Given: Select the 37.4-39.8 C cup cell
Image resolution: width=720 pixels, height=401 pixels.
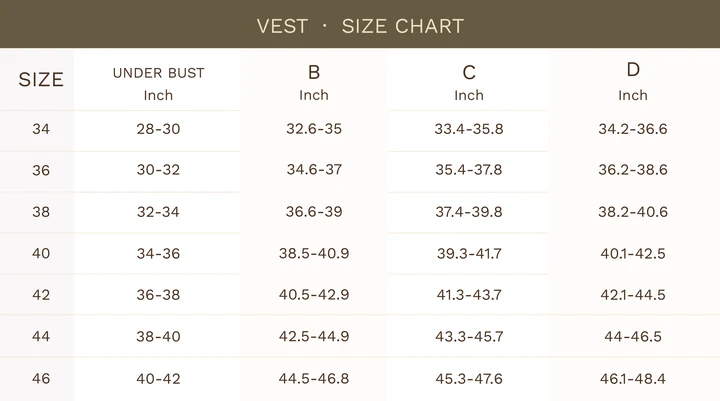Looking at the screenshot, I should (469, 212).
